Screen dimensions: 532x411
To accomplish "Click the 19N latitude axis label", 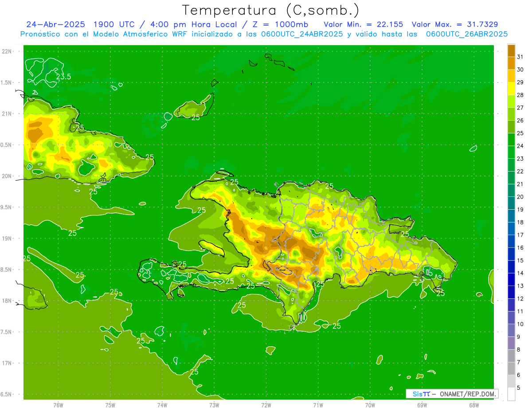I will coord(8,239).
